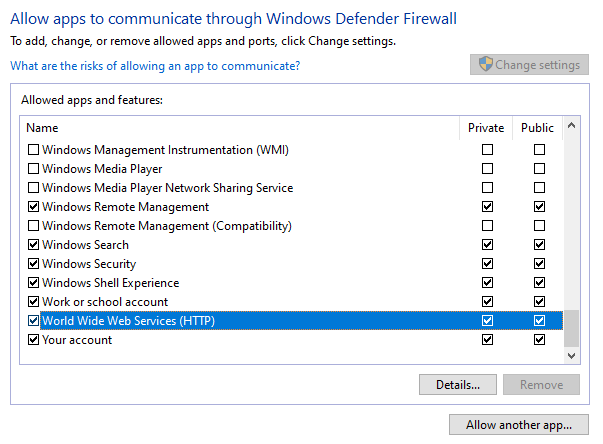
Task: Click the scroll down arrow of the list
Action: 571,356
